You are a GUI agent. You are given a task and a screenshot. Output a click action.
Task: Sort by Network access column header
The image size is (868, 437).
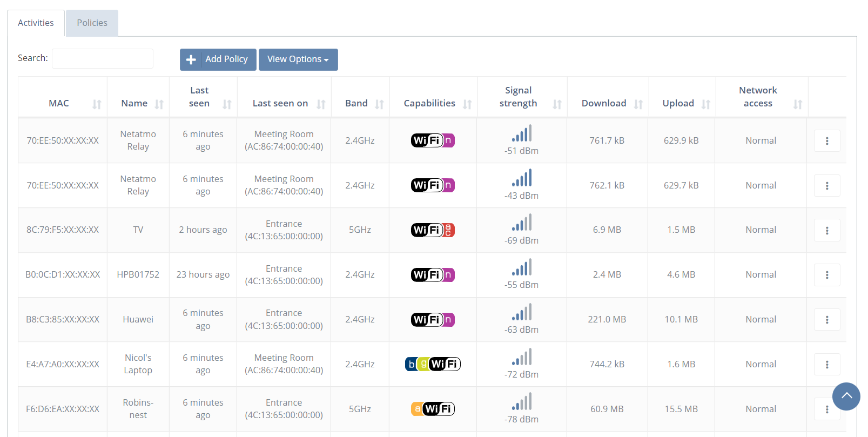tap(797, 104)
